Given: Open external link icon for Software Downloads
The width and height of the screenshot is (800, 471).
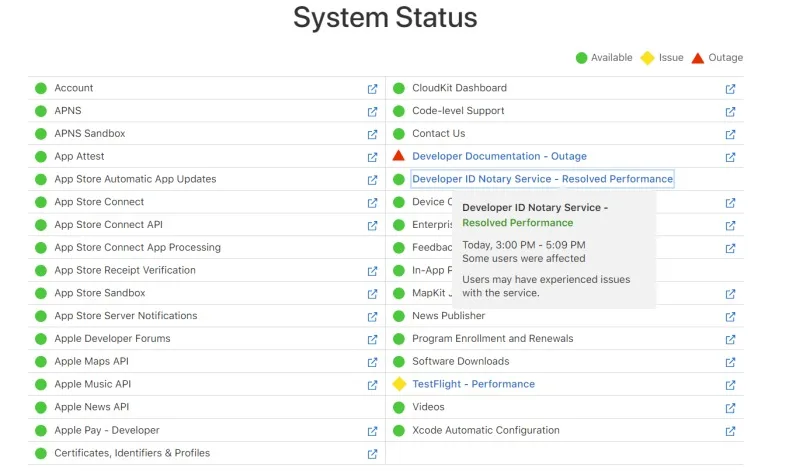Looking at the screenshot, I should point(730,362).
